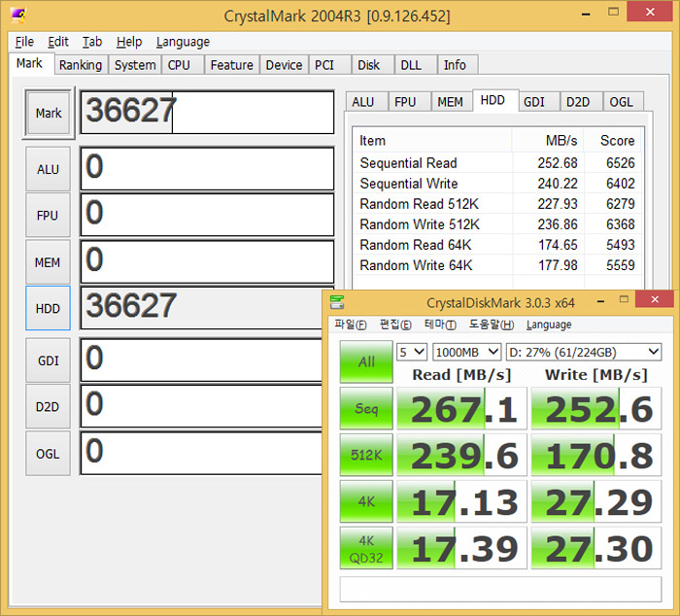680x616 pixels.
Task: Start the 4K QD32 test in CrystalDiskMark
Action: point(366,548)
